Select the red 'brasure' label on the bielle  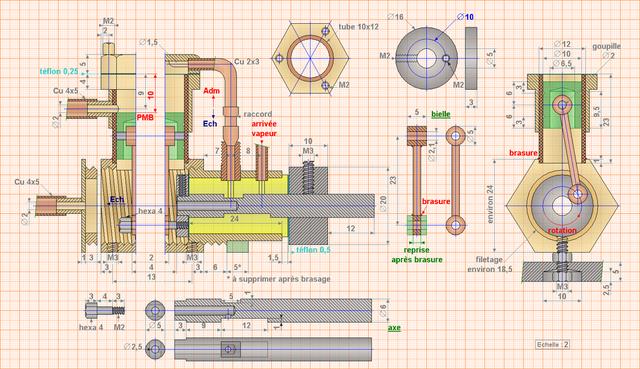click(x=436, y=201)
